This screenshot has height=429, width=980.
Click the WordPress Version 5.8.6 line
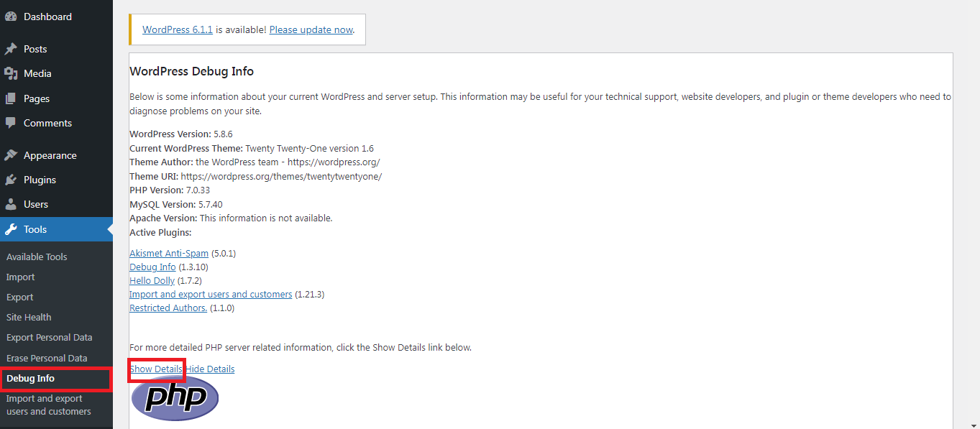pyautogui.click(x=181, y=134)
